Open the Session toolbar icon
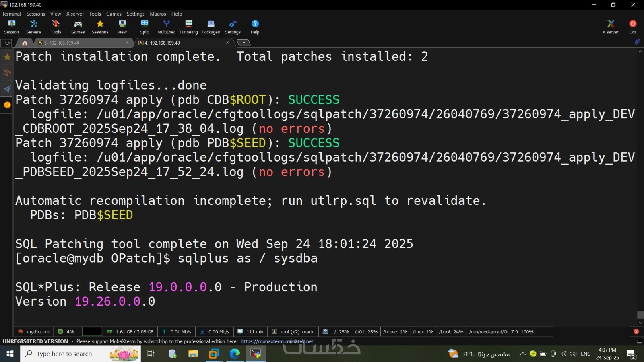This screenshot has height=362, width=644. click(11, 27)
